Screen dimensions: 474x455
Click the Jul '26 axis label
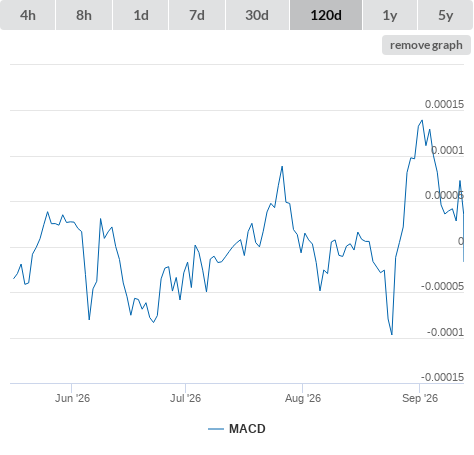click(x=185, y=398)
